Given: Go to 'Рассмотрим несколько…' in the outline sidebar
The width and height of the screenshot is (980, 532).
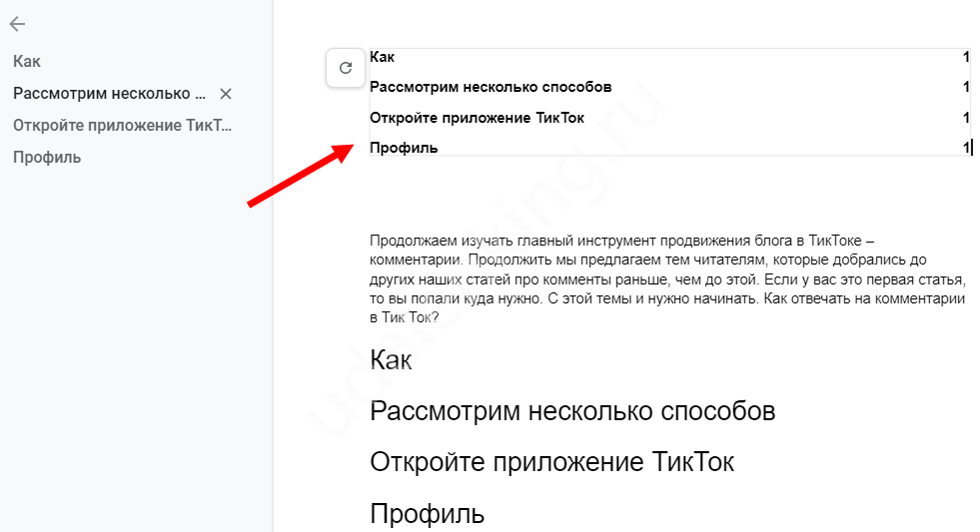Looking at the screenshot, I should (109, 94).
